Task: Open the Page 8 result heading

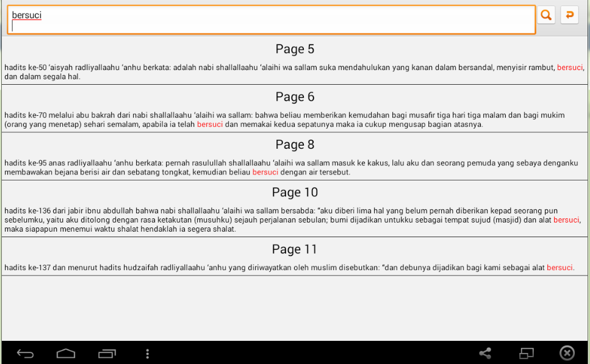Action: 295,145
